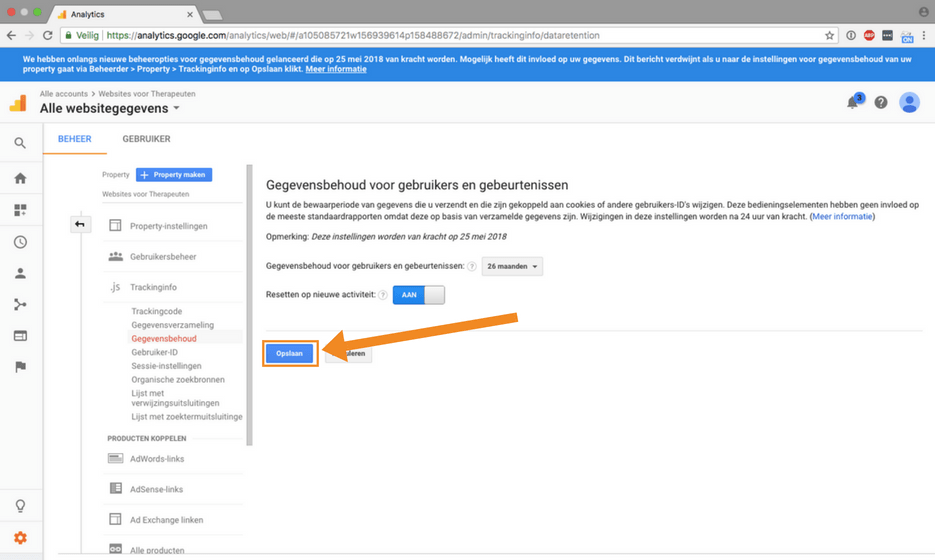Image resolution: width=935 pixels, height=560 pixels.
Task: Open AdWords-links
Action: [x=157, y=459]
